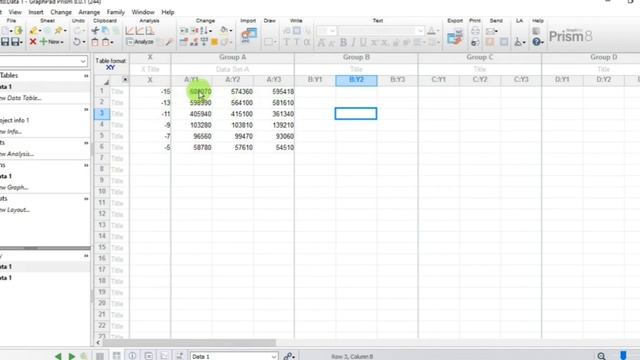Click the New Data Table link

tap(20, 98)
